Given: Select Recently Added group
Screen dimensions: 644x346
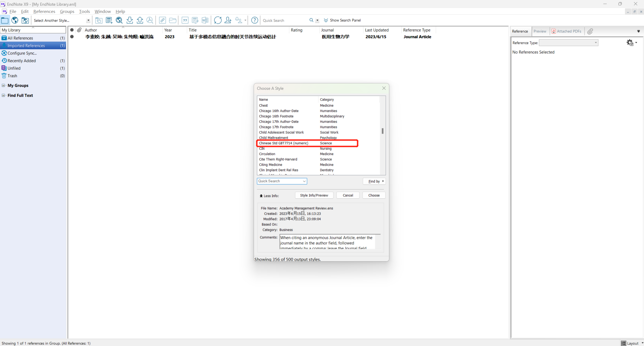Looking at the screenshot, I should (33, 61).
